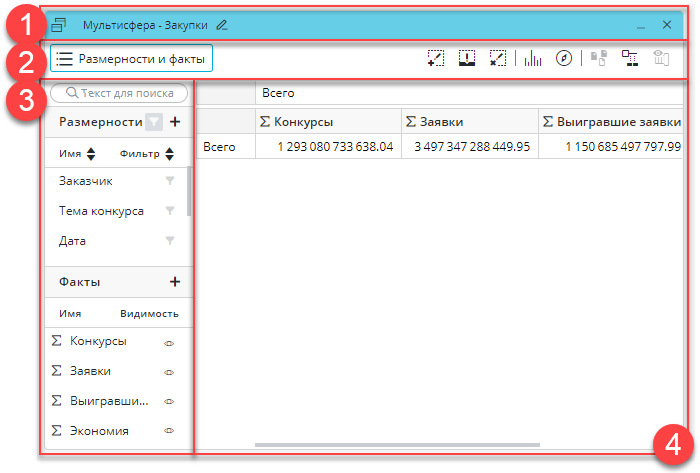Add a new dimension with plus icon
Image resolution: width=700 pixels, height=473 pixels.
point(175,122)
